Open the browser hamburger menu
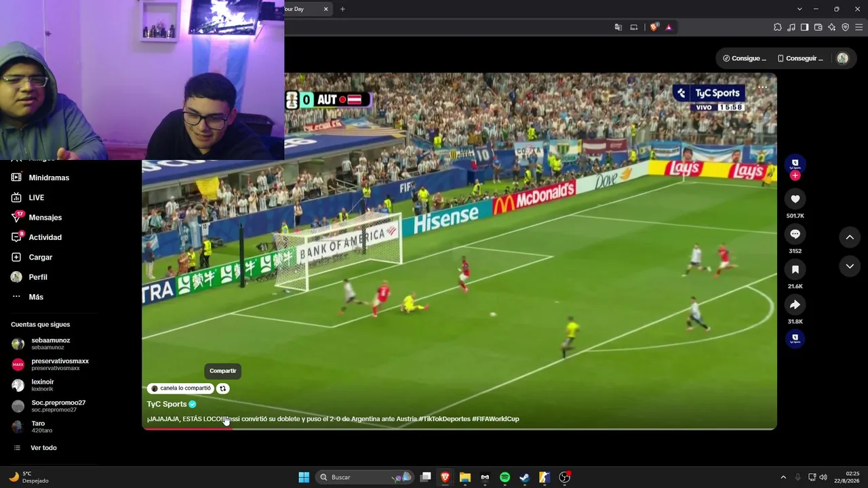 tap(859, 27)
